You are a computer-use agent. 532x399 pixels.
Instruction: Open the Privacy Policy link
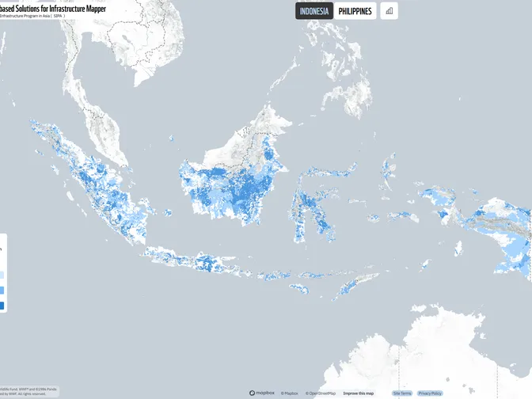pyautogui.click(x=430, y=393)
